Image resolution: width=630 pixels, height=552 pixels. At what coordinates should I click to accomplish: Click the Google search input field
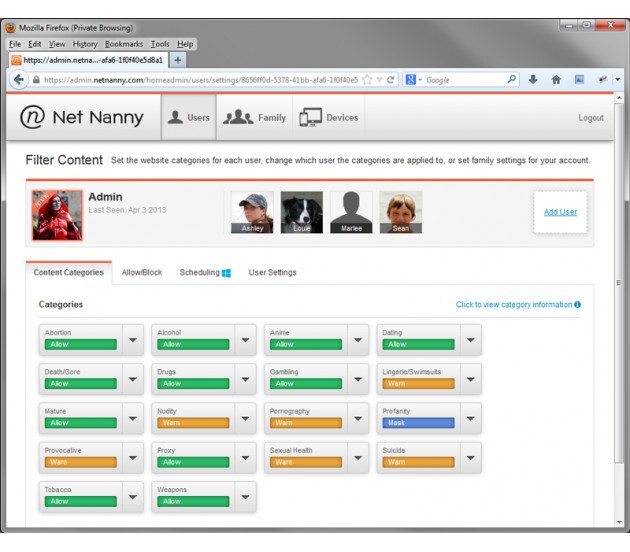click(x=465, y=80)
